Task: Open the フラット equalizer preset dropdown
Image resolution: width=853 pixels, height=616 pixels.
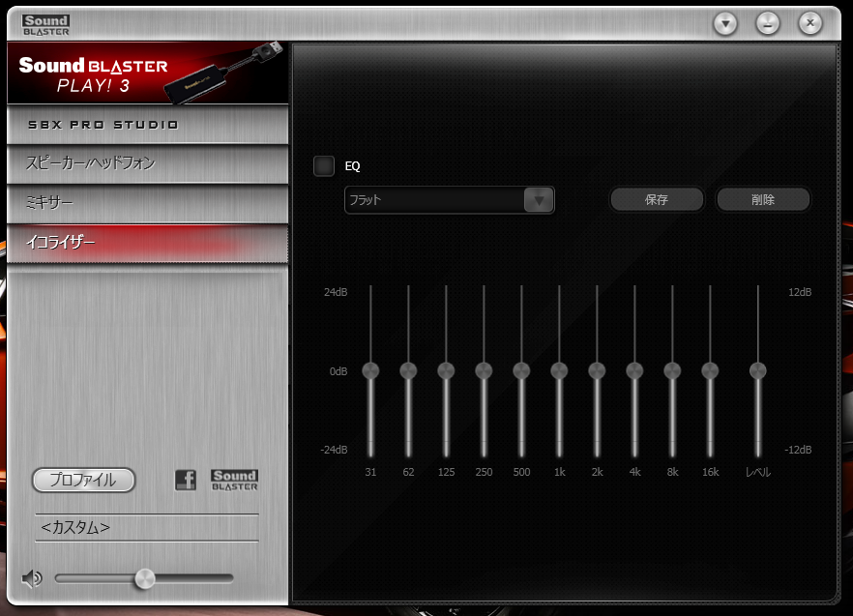Action: (x=450, y=200)
